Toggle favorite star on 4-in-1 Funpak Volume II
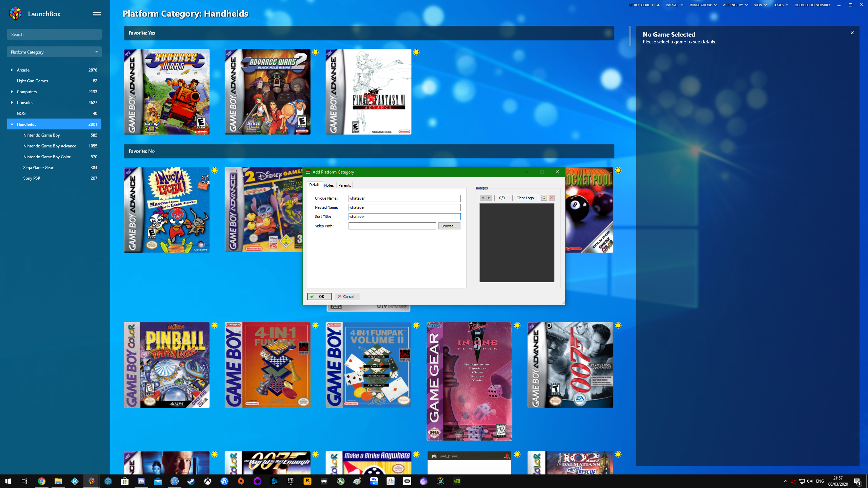The height and width of the screenshot is (488, 868). pyautogui.click(x=416, y=326)
